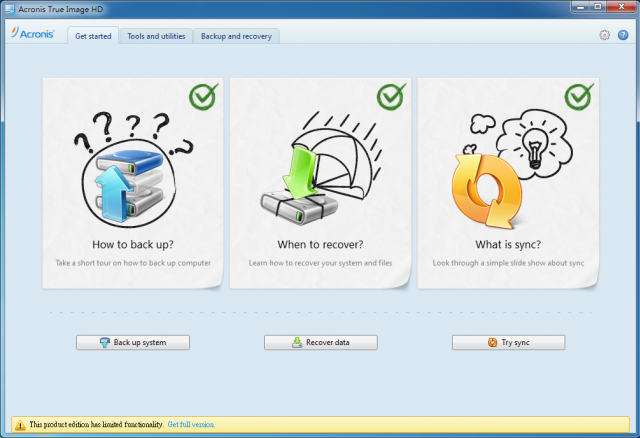Click 'Learn how to recover your system and files'
Image resolution: width=640 pixels, height=438 pixels.
pos(320,263)
